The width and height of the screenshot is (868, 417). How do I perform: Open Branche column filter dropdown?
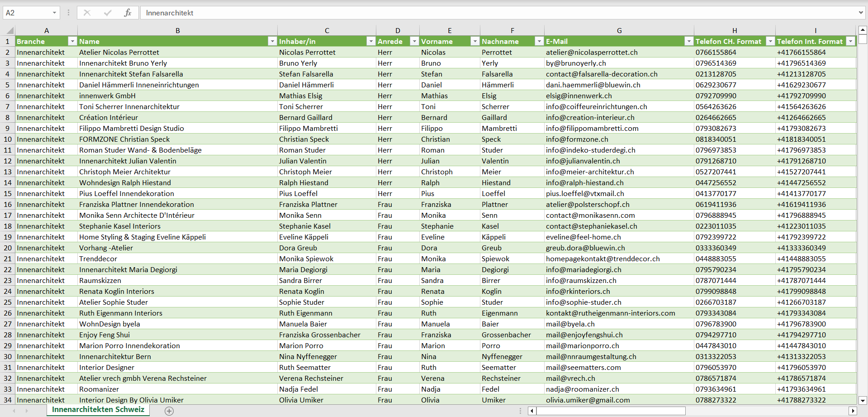tap(72, 41)
